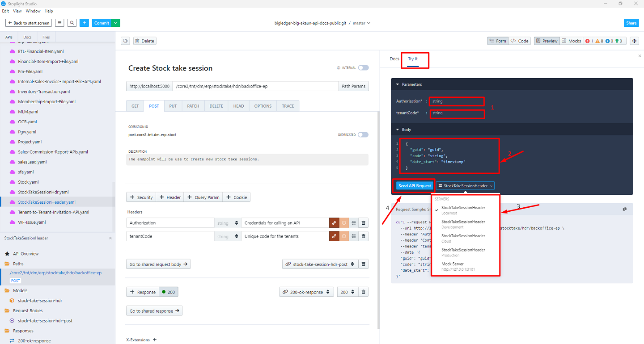Screen dimensions: 644x344
Task: Click Back to start screen button
Action: tap(29, 23)
